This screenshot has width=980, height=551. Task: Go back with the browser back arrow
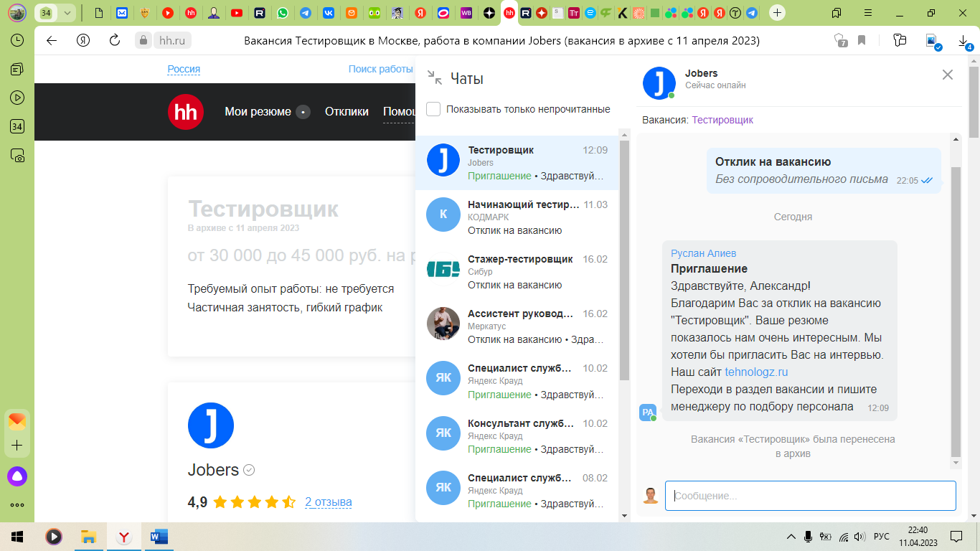click(x=52, y=40)
